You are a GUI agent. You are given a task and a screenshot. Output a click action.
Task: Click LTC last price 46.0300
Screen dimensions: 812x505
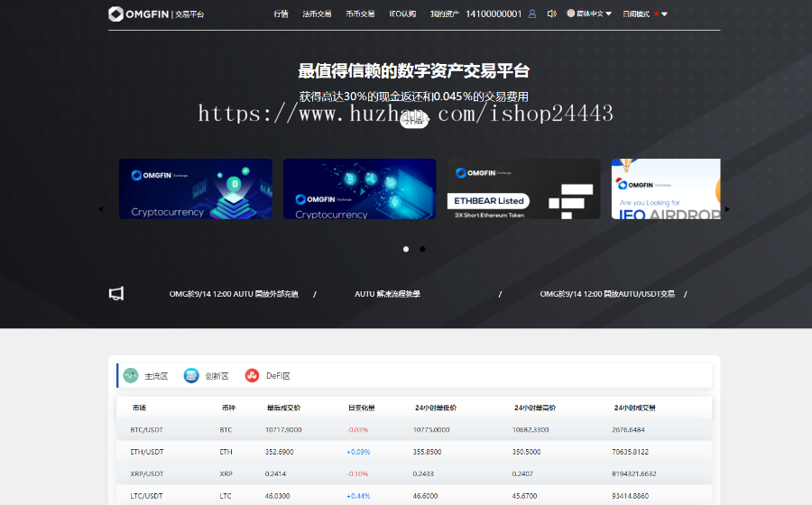[277, 496]
